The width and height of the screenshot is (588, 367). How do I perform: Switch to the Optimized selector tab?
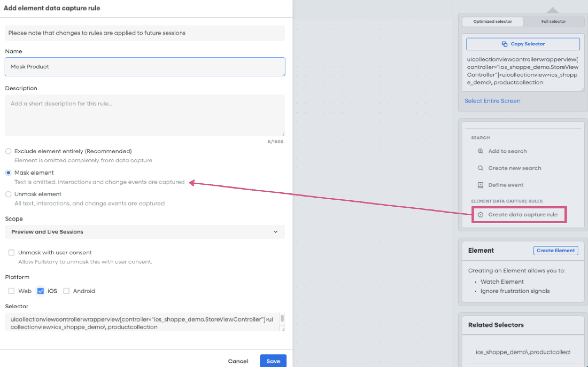pos(493,22)
